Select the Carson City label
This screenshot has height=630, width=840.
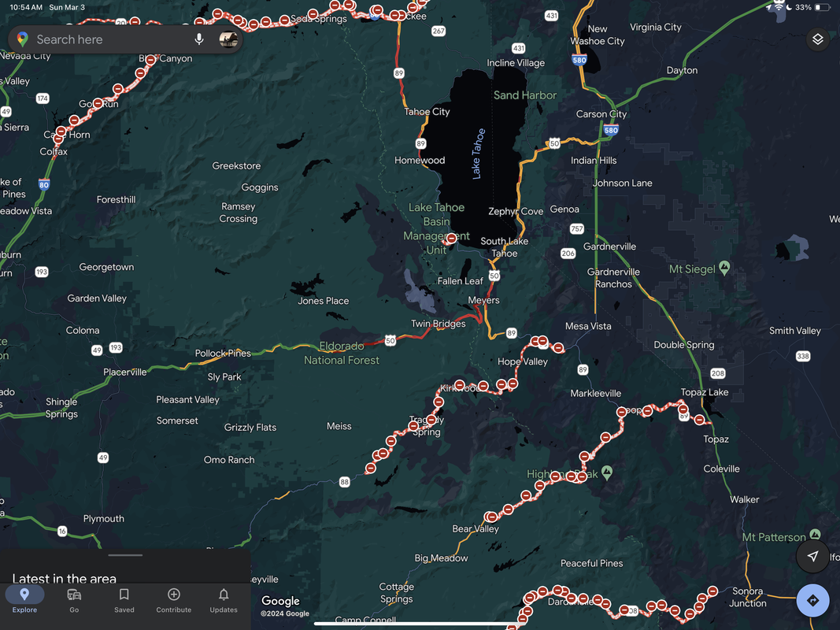click(601, 113)
